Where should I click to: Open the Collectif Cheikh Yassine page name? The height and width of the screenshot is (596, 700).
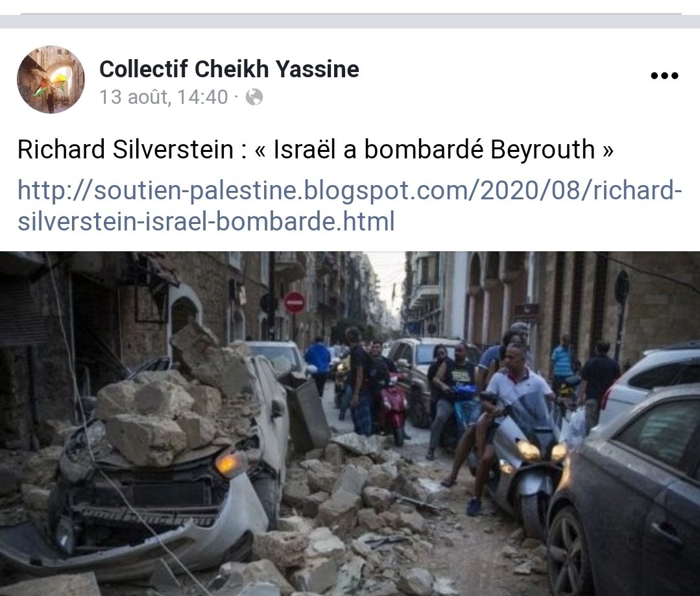229,69
